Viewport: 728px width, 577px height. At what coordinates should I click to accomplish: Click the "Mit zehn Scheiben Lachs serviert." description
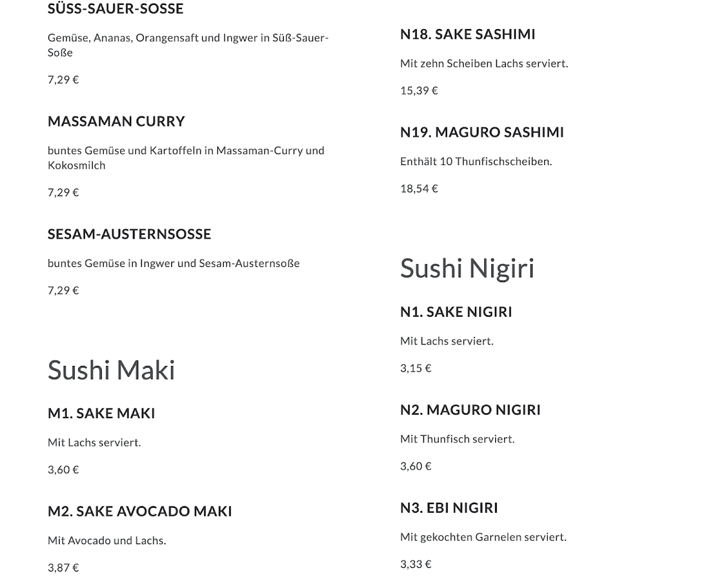(484, 63)
